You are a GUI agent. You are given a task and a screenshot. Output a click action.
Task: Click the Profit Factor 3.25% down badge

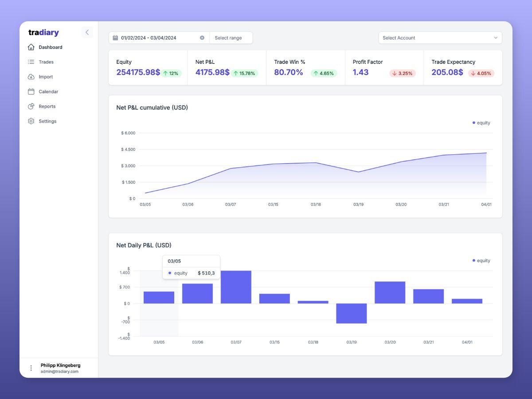[403, 73]
